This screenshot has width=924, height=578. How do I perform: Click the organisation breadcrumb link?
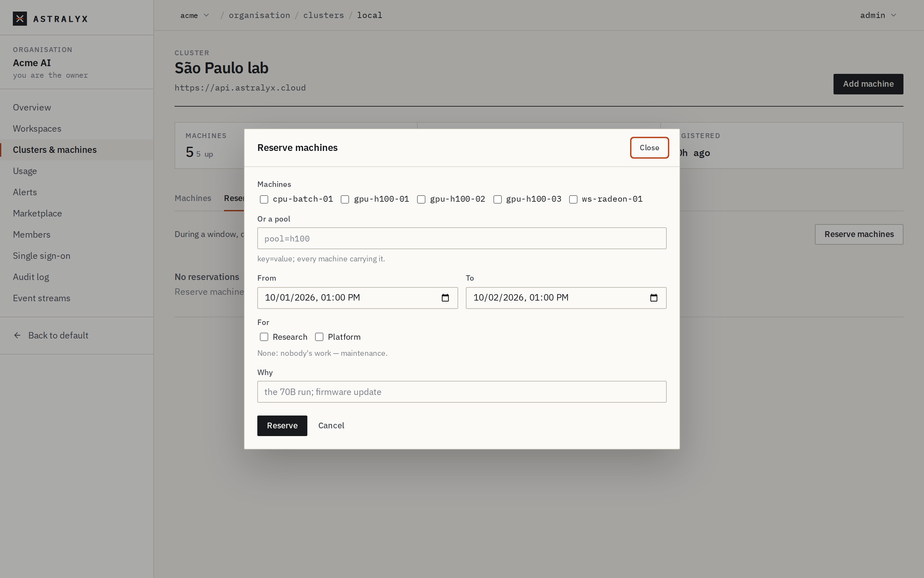pyautogui.click(x=259, y=15)
